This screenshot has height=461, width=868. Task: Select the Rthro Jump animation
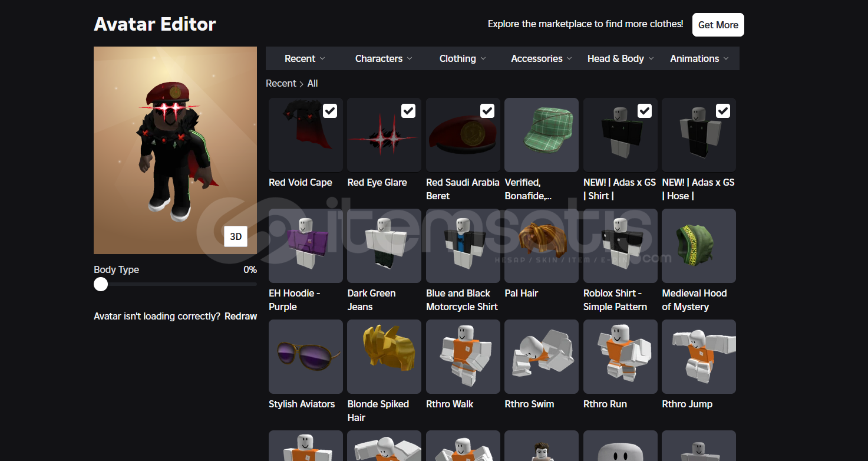(699, 357)
